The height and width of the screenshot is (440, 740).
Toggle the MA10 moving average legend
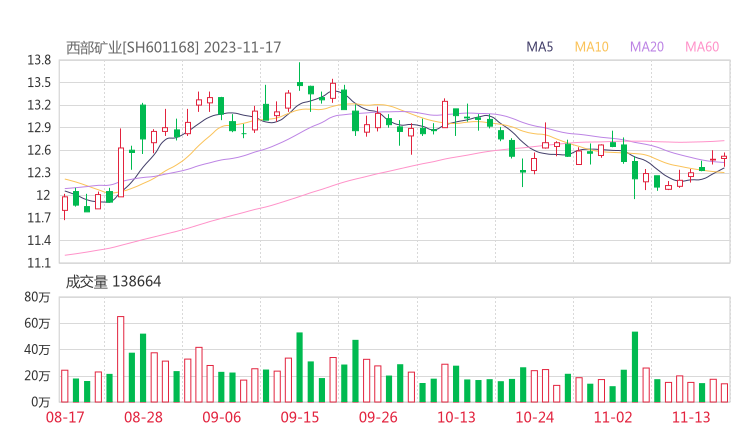point(591,47)
